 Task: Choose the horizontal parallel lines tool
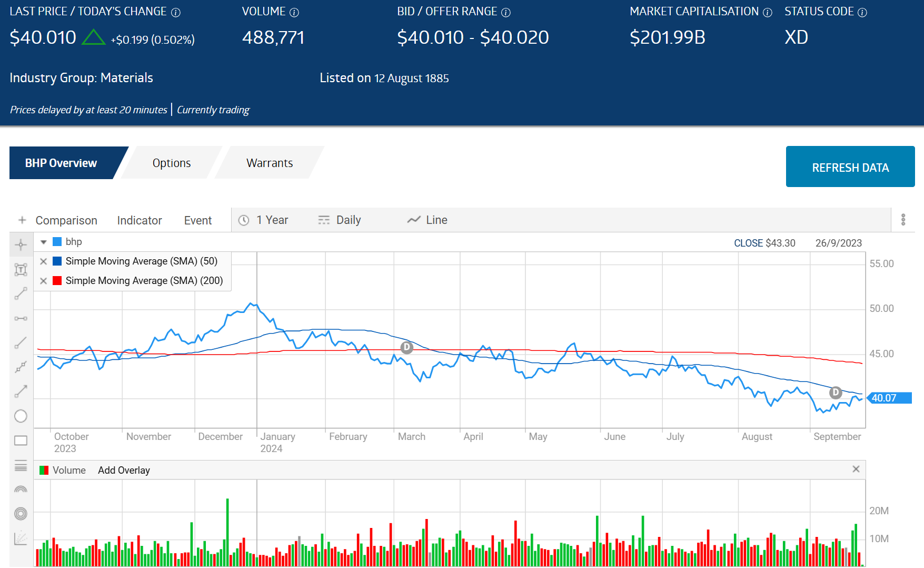21,465
